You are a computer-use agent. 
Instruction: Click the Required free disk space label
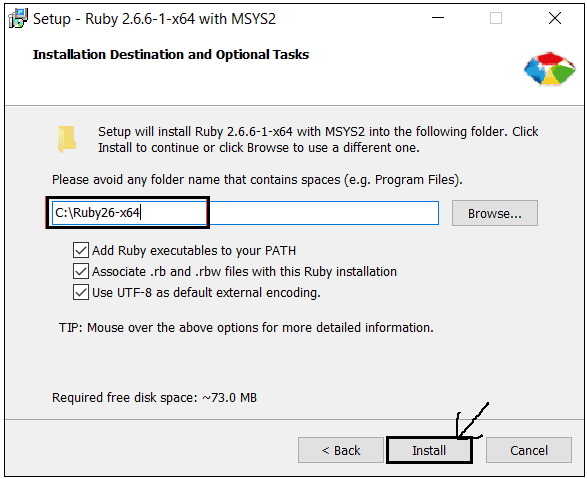154,397
